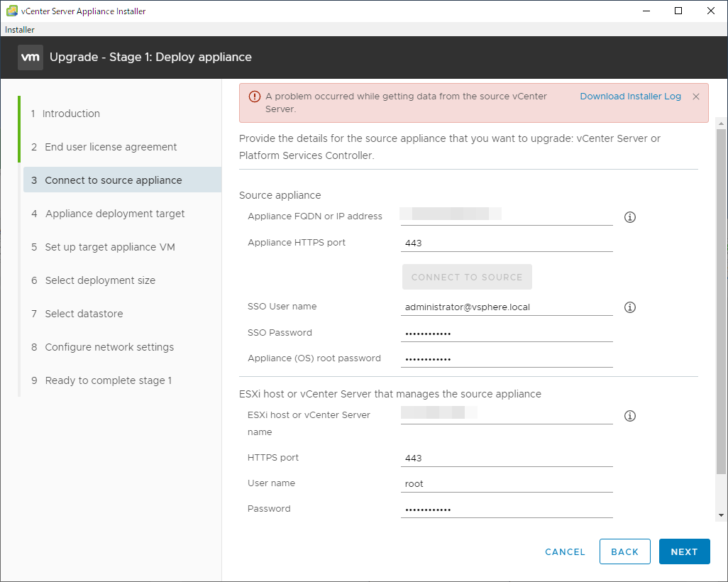Click the vCenter installer title bar icon

[11, 11]
